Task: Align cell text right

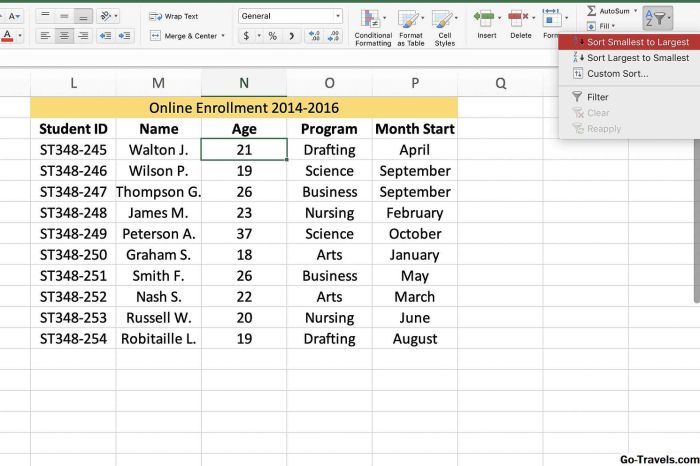Action: 83,35
